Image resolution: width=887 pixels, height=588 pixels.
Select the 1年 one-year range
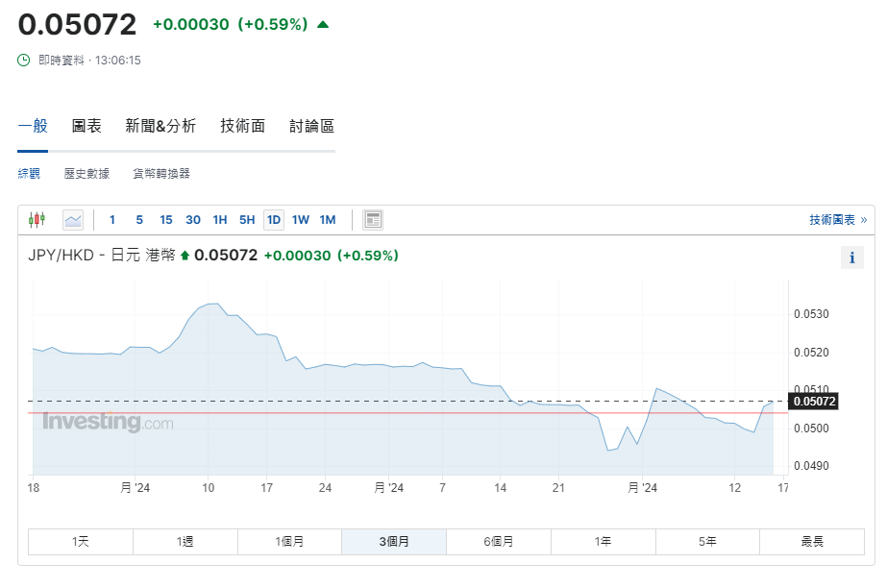click(x=604, y=541)
